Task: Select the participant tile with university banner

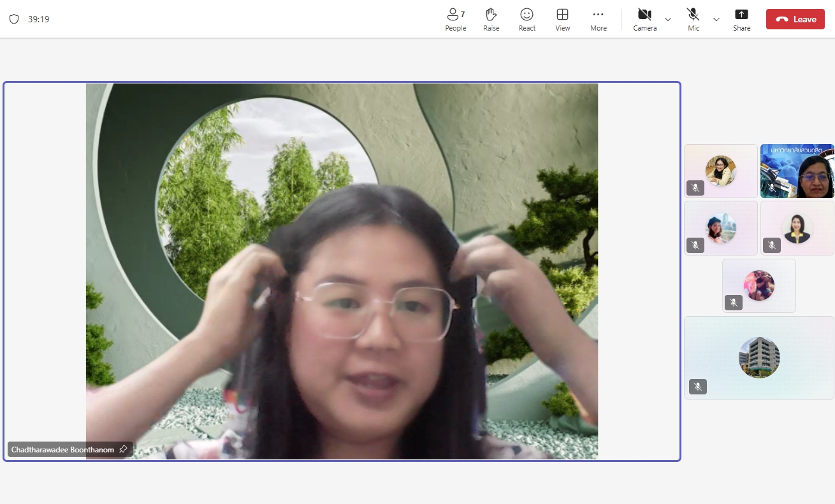Action: [x=797, y=171]
